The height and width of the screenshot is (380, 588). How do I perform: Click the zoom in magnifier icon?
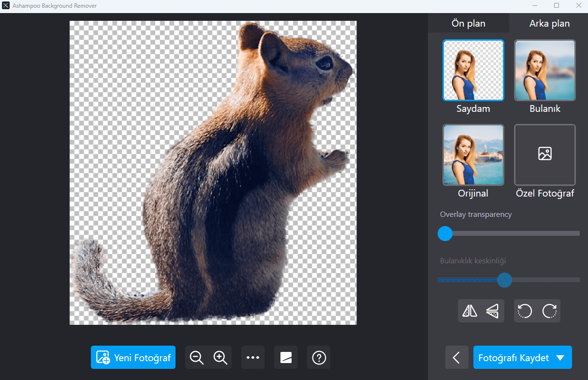[220, 358]
